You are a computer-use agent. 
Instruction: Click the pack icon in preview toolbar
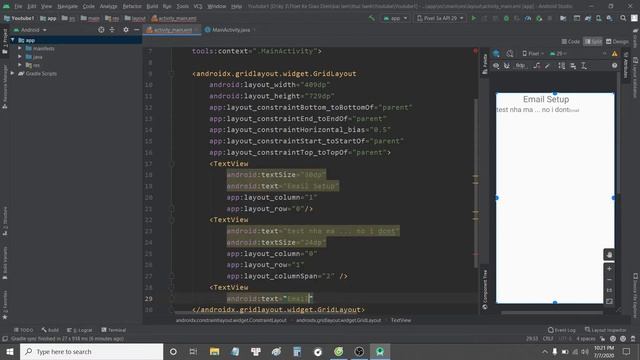pyautogui.click(x=562, y=66)
